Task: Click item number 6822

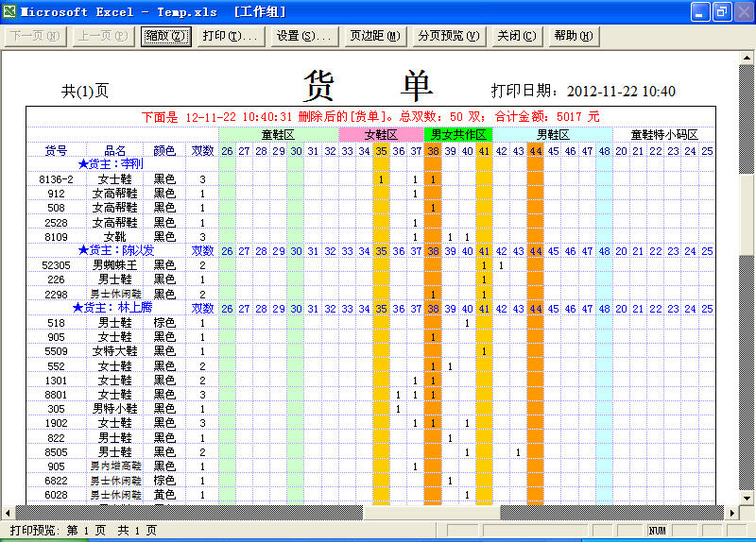Action: tap(56, 481)
